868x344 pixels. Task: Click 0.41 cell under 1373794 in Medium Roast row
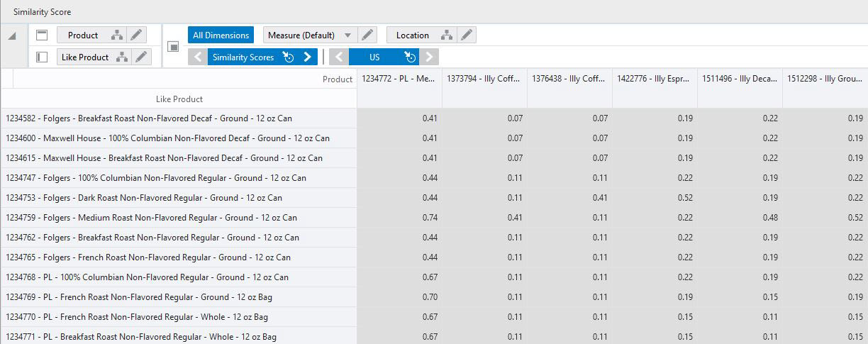(x=484, y=218)
